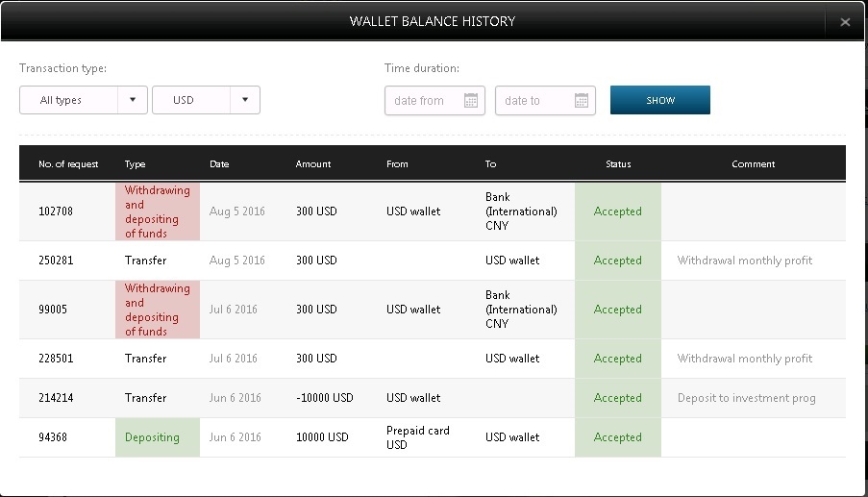This screenshot has height=497, width=868.
Task: Click the Depositing type cell for request 94368
Action: [152, 437]
